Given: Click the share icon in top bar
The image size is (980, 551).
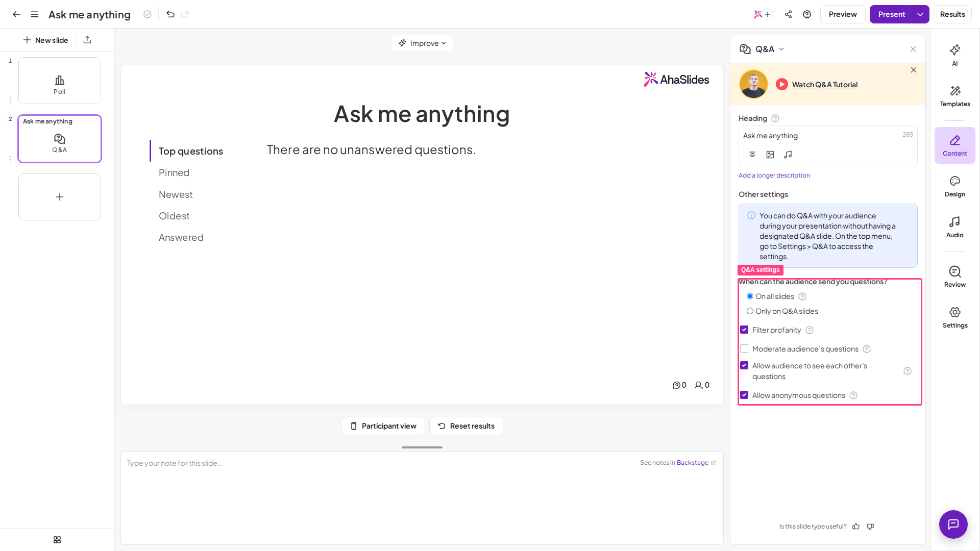Looking at the screenshot, I should [x=788, y=14].
